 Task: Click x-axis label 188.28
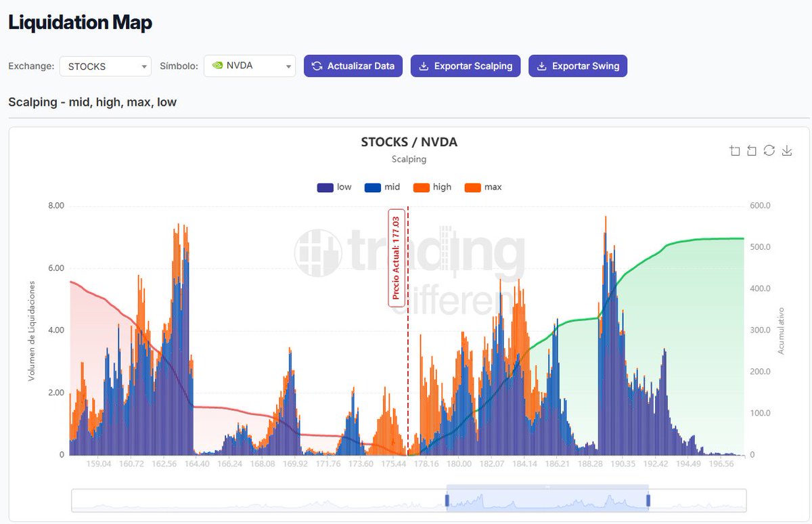590,464
